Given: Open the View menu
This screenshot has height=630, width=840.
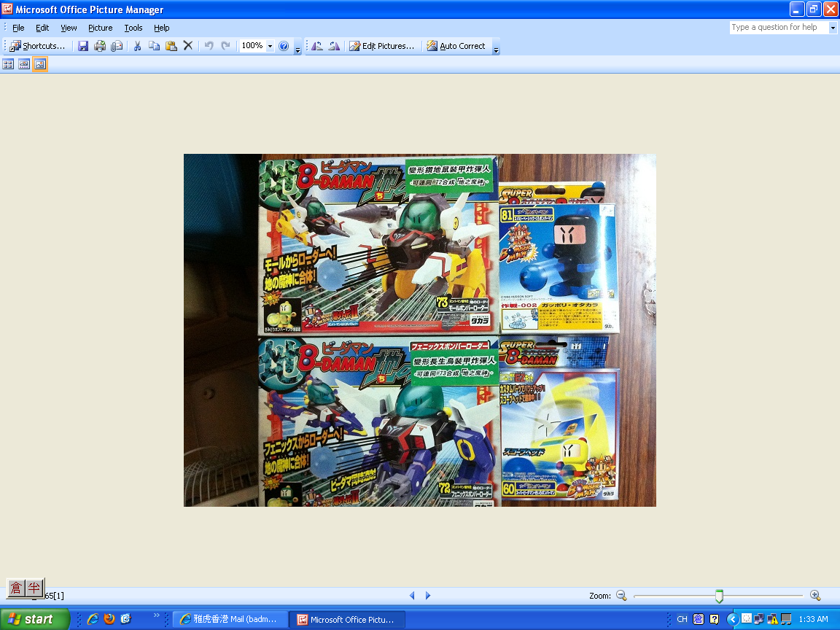Looking at the screenshot, I should (x=69, y=28).
